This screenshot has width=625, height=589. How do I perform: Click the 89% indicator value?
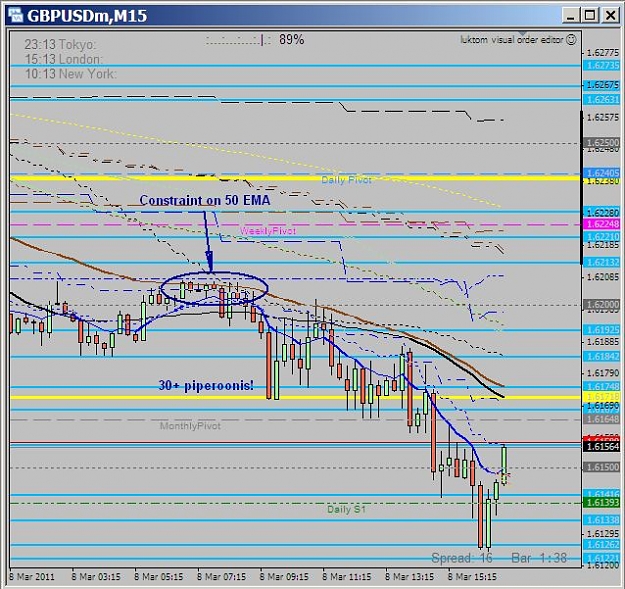click(x=291, y=39)
